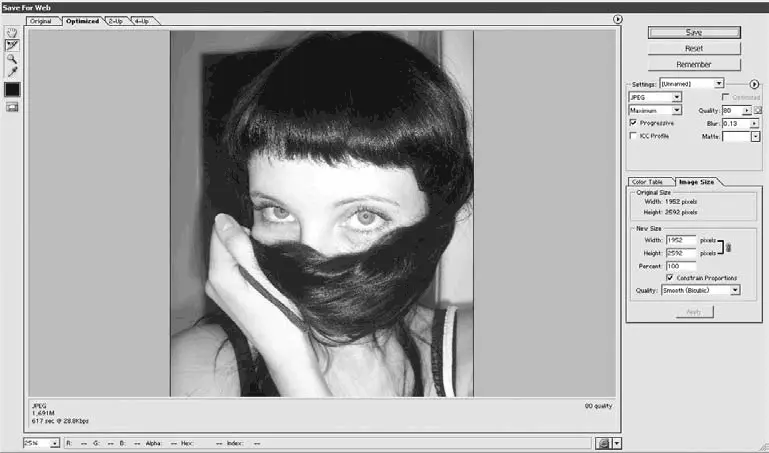Enable the ICC Profile checkbox
This screenshot has width=769, height=453.
[632, 135]
